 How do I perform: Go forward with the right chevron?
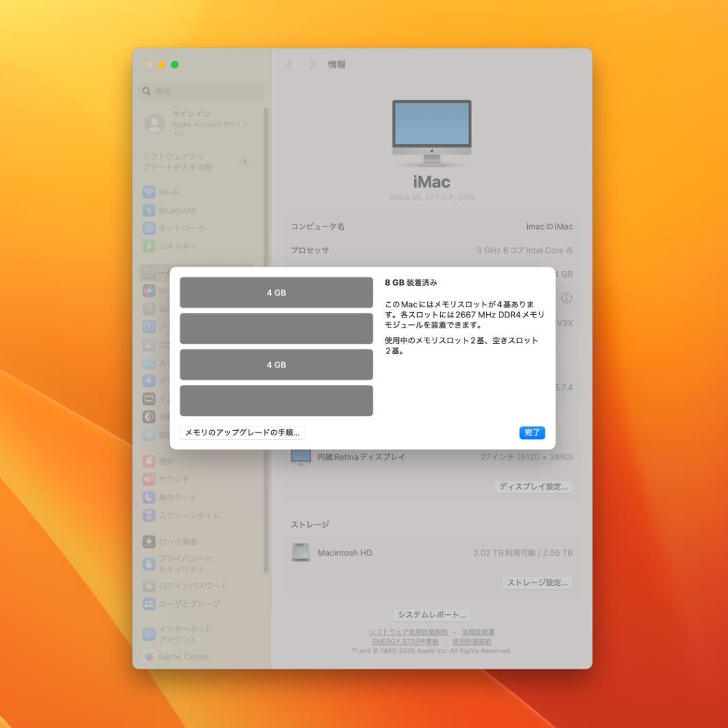pos(312,65)
